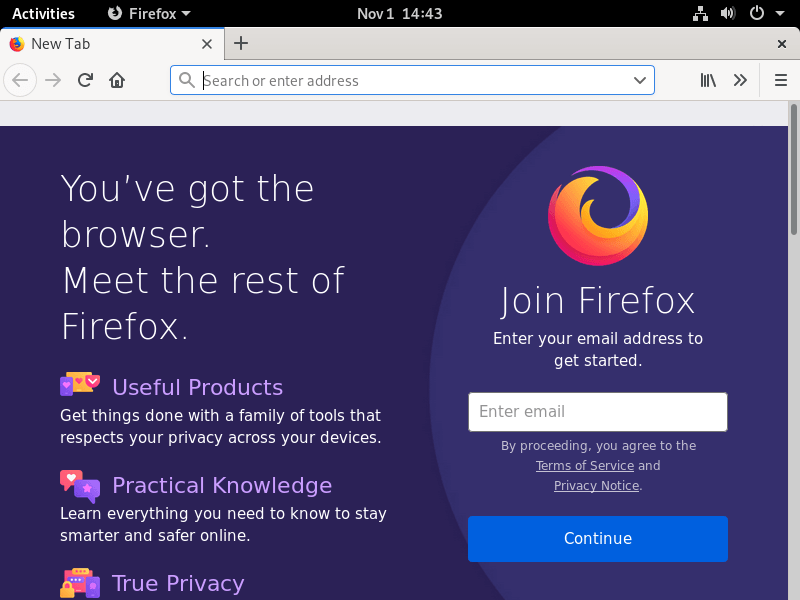The image size is (800, 600).
Task: Click the power icon in the top bar
Action: [x=757, y=13]
